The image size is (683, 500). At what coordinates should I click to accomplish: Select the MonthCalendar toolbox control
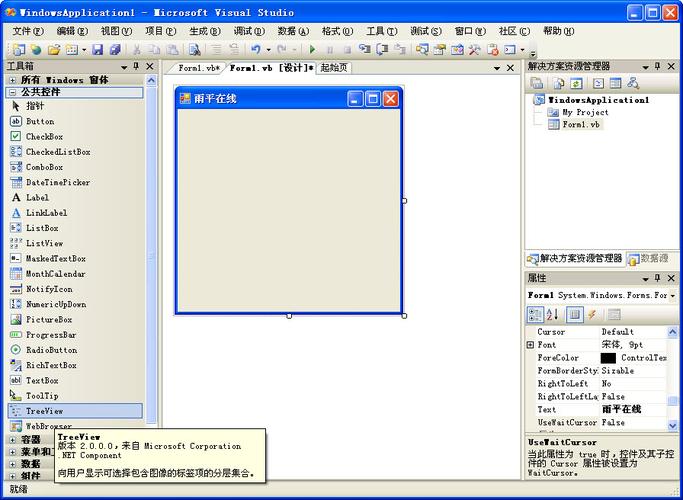point(55,274)
